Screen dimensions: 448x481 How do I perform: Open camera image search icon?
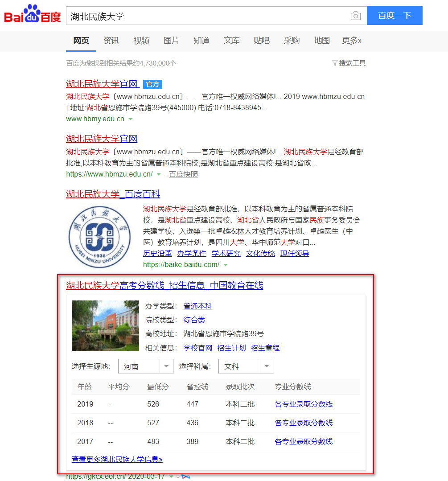pos(355,16)
